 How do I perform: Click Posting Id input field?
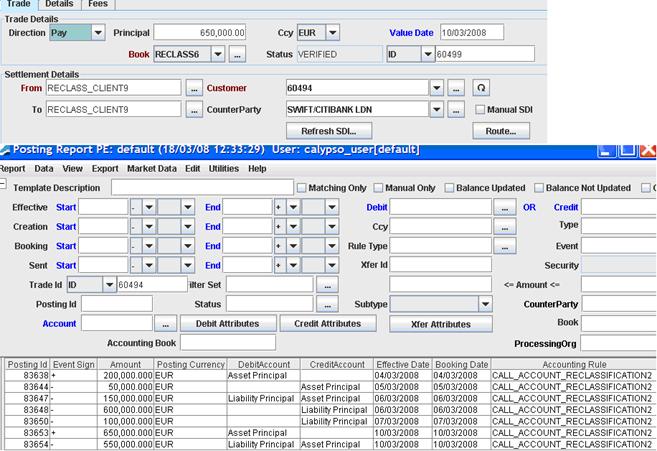tap(117, 304)
